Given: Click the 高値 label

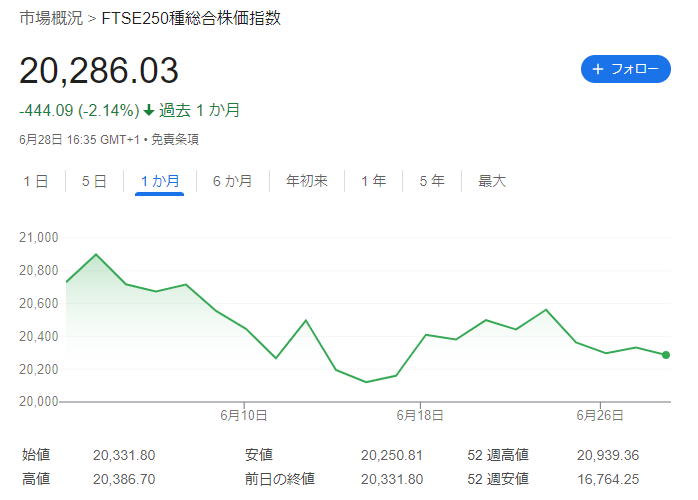Looking at the screenshot, I should 36,479.
